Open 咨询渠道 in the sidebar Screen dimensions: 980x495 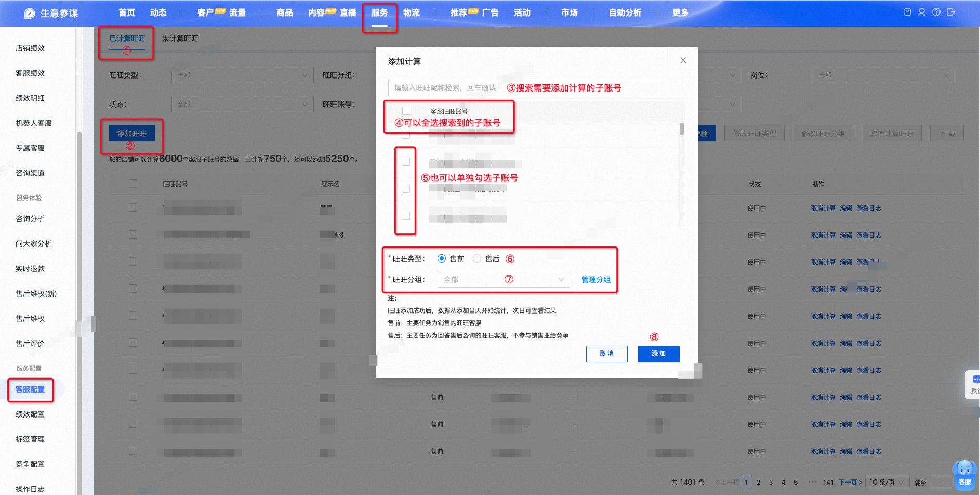30,173
